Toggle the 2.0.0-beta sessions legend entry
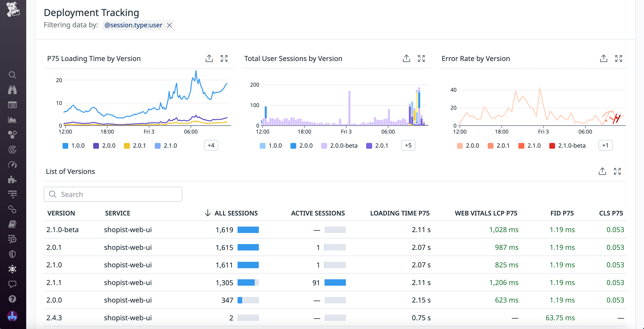This screenshot has height=329, width=644. click(339, 145)
